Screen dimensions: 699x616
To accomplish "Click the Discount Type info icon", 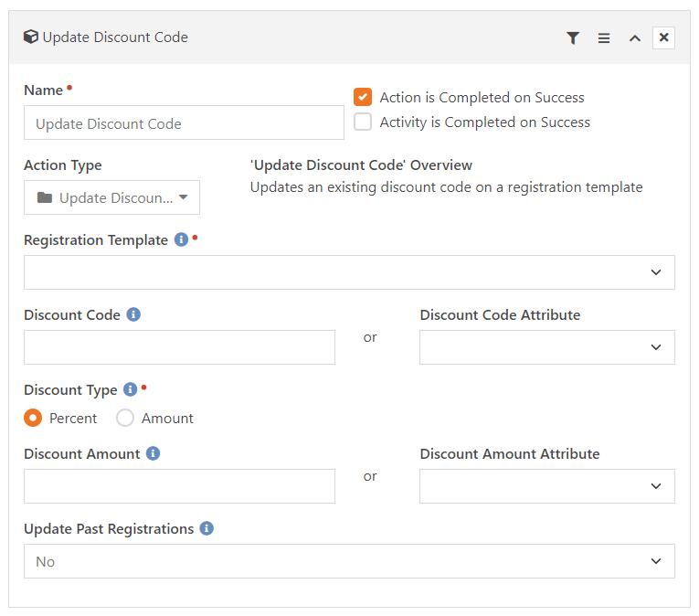I will click(x=130, y=389).
